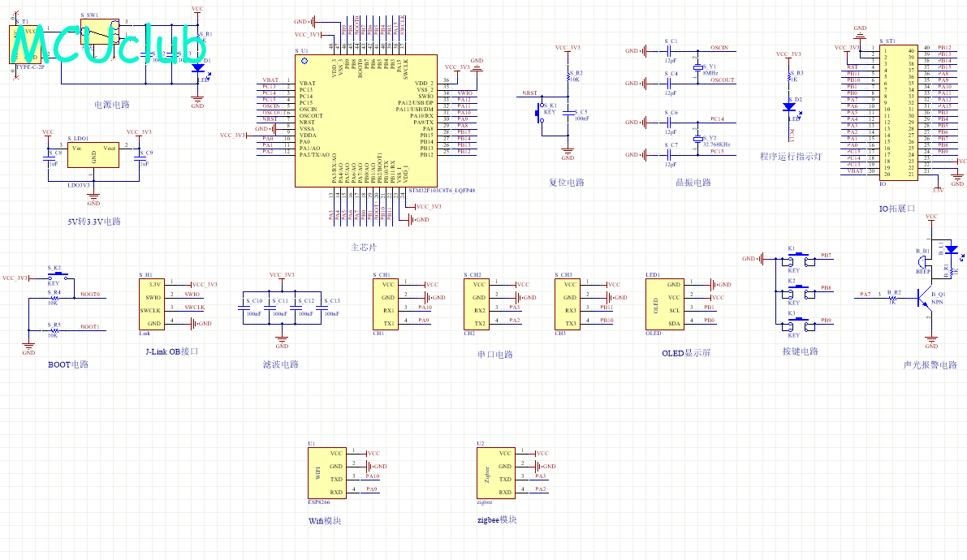Click the 'PA7' net label at the buzzer driver input

tap(866, 294)
